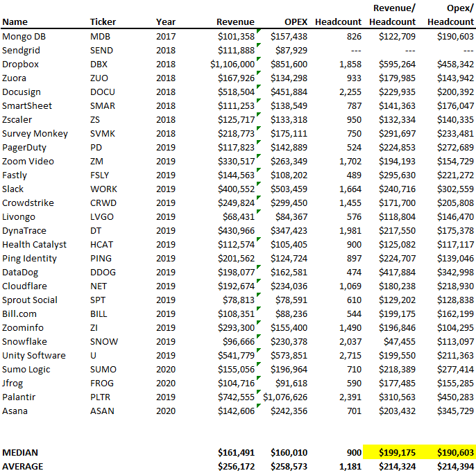Select the AVERAGE row label

[x=22, y=467]
